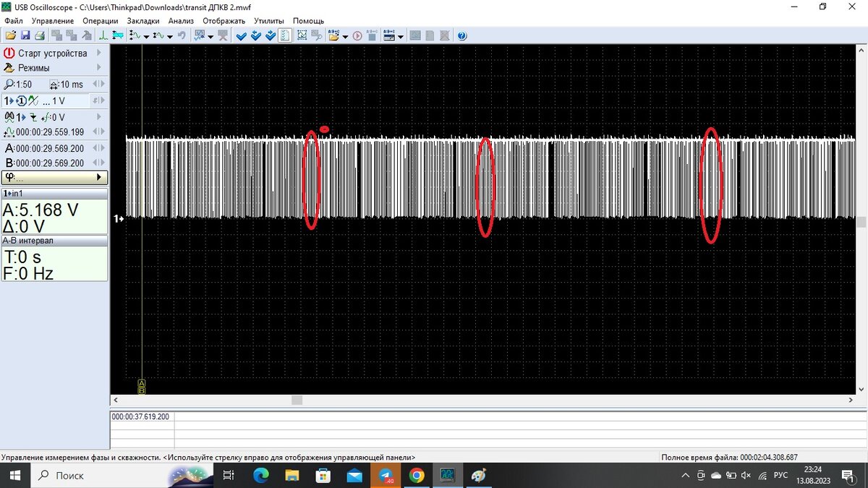Expand the Старт устройства submenu arrow
This screenshot has width=868, height=488.
(x=98, y=53)
